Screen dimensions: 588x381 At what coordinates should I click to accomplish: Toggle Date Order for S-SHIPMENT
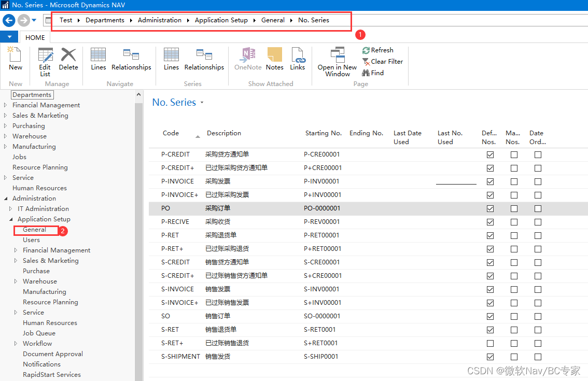pyautogui.click(x=538, y=357)
